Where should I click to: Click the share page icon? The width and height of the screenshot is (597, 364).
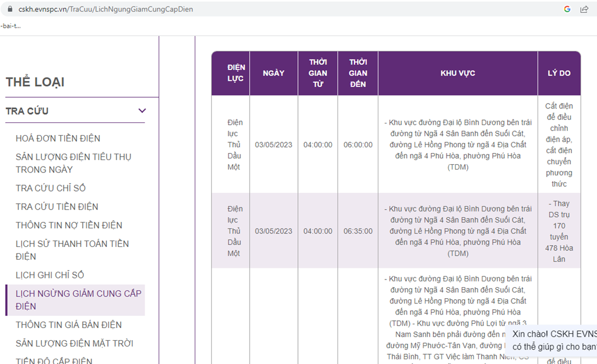pyautogui.click(x=584, y=9)
